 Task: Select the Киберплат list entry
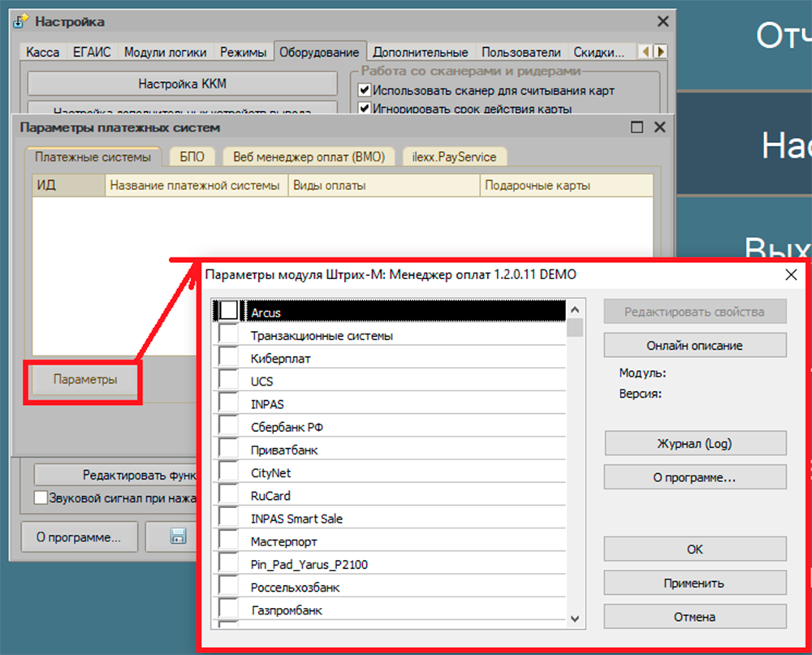pos(390,357)
